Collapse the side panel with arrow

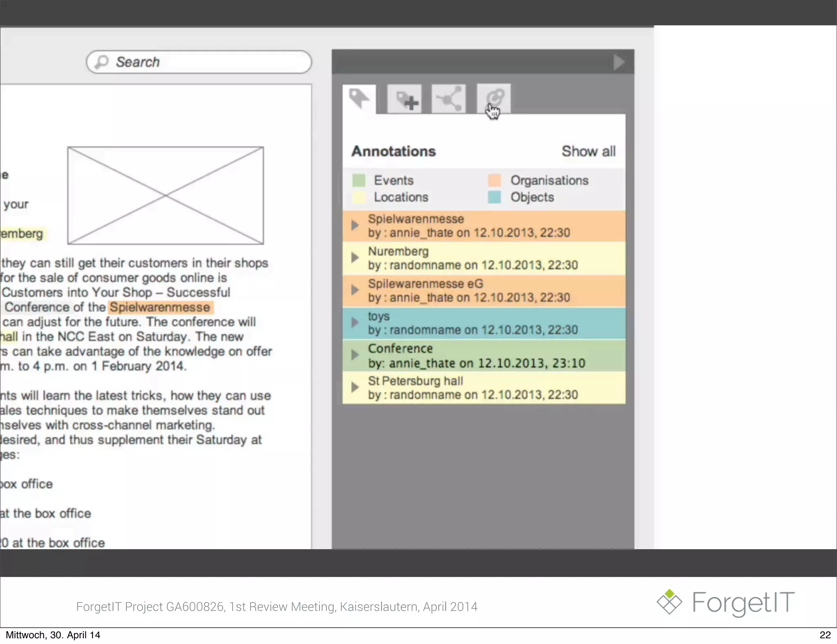[x=619, y=62]
